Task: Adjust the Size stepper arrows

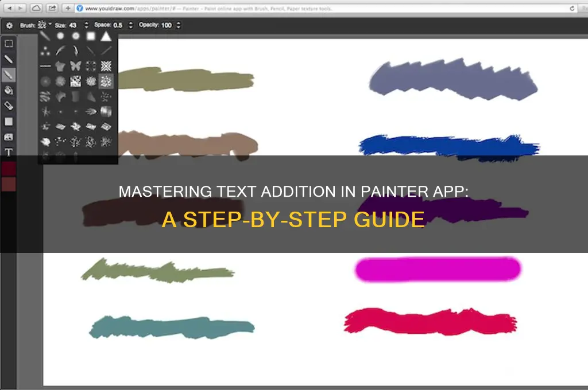Action: [x=86, y=25]
